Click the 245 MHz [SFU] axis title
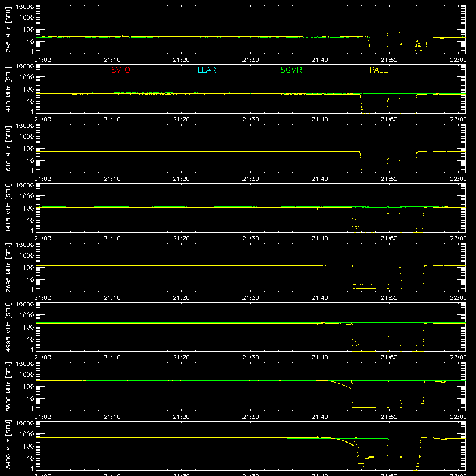 [8, 29]
